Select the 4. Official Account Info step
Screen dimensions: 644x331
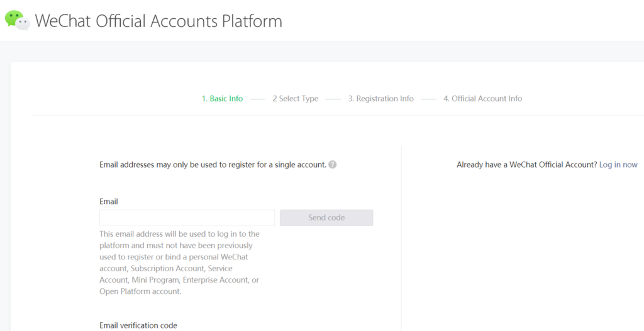click(482, 99)
